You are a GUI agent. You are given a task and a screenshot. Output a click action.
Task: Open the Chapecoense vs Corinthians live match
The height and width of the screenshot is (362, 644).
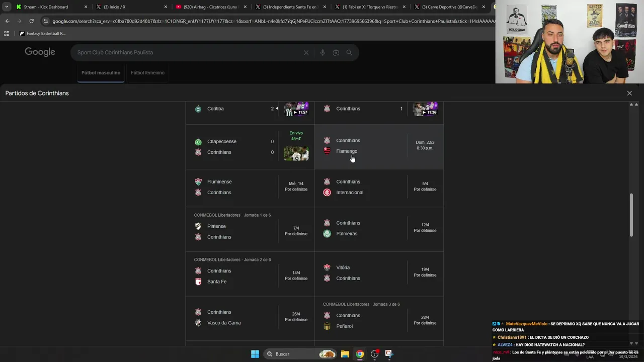point(250,147)
